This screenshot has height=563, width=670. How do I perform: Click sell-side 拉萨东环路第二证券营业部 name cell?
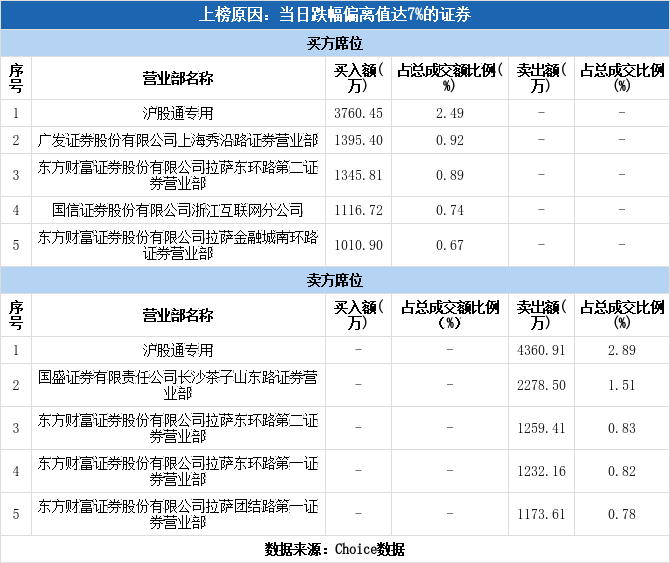point(178,428)
